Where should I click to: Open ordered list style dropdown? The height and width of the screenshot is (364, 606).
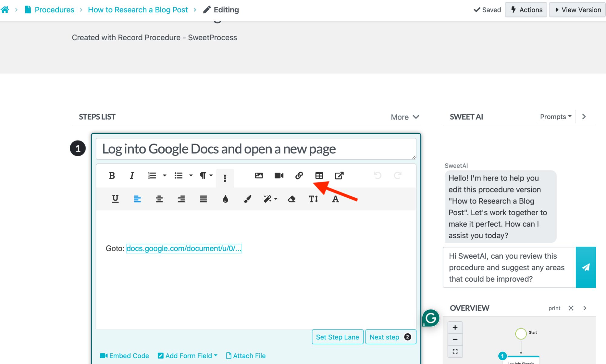165,176
